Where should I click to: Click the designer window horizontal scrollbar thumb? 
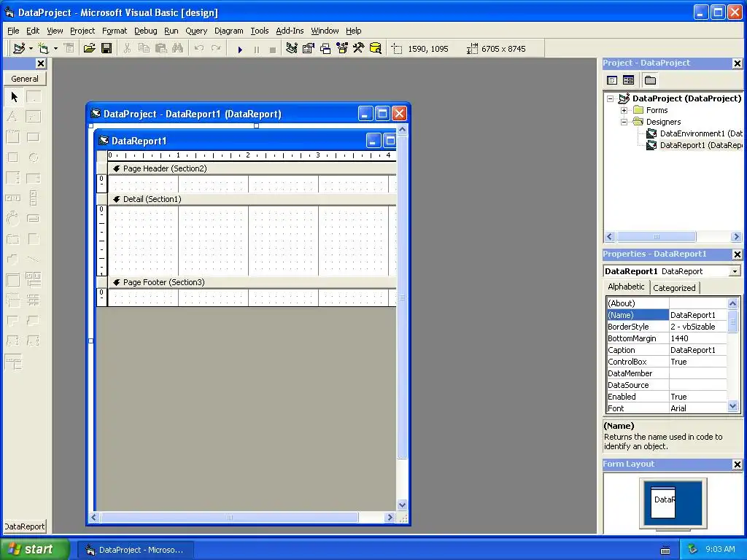coord(229,517)
